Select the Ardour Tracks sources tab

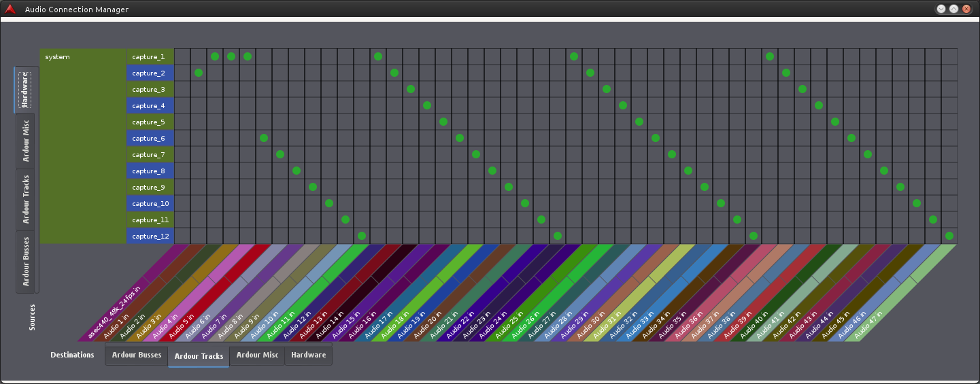(x=26, y=199)
